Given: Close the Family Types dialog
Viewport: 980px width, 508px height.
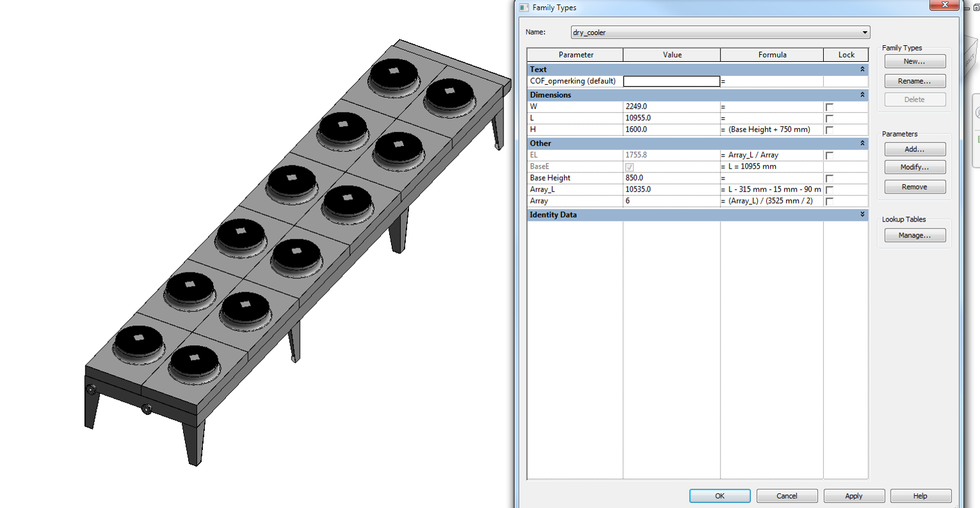Looking at the screenshot, I should pos(944,5).
